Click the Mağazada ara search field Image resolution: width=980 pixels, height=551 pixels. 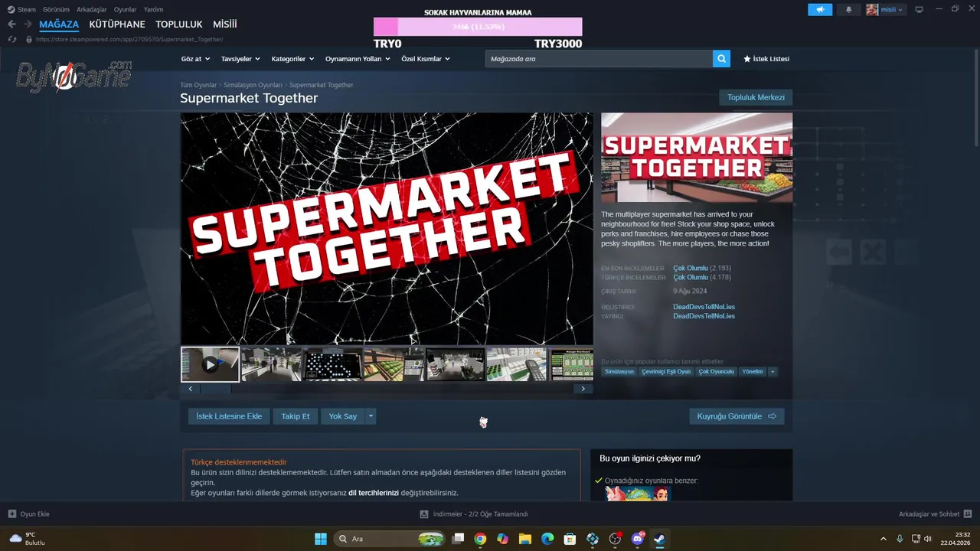tap(599, 59)
